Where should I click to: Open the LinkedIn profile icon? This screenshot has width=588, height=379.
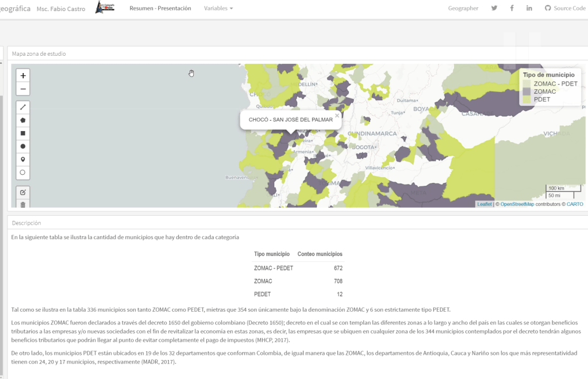(x=529, y=8)
